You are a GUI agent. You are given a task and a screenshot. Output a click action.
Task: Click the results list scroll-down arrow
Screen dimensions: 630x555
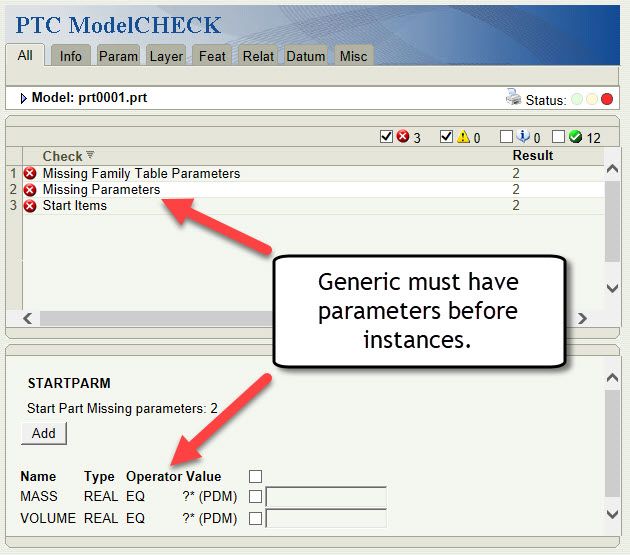pos(612,288)
